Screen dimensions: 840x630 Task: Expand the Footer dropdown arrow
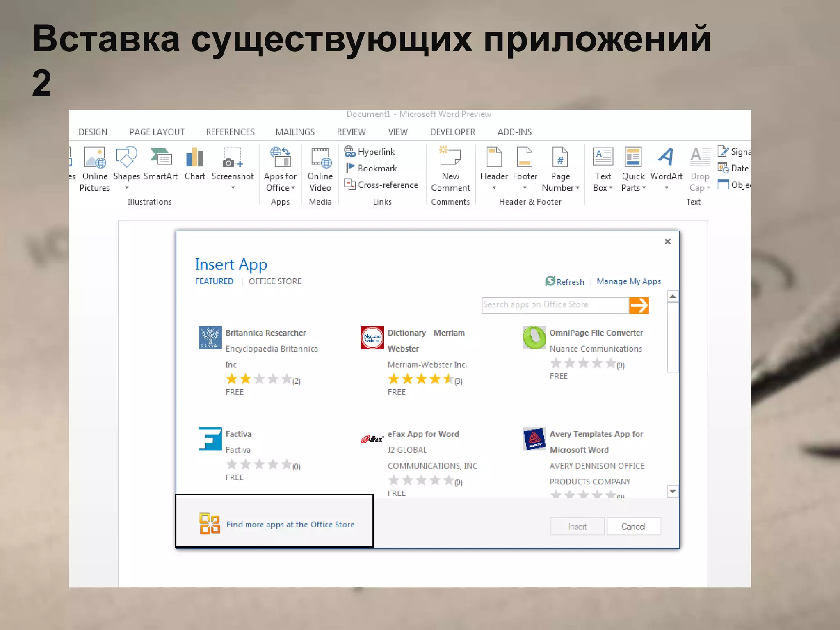click(x=525, y=188)
